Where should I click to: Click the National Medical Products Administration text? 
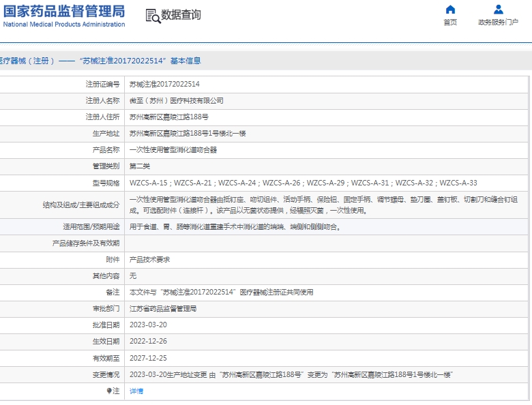tap(64, 25)
